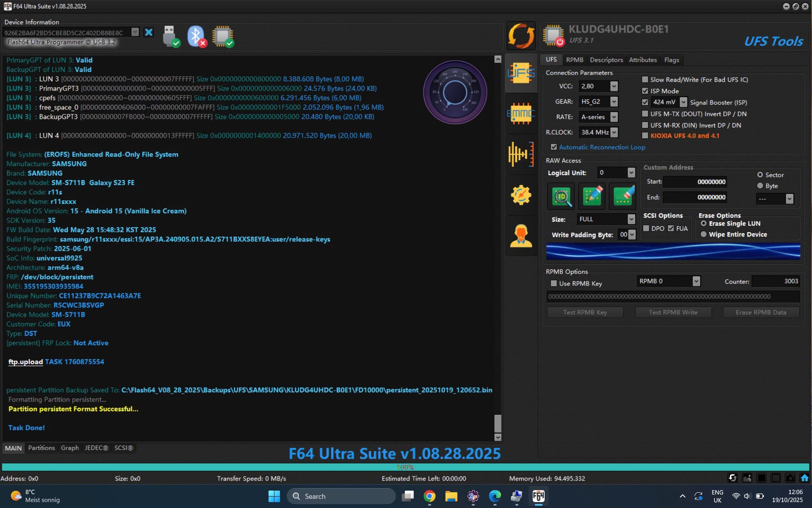
Task: Open the Partitions tab
Action: (x=41, y=448)
